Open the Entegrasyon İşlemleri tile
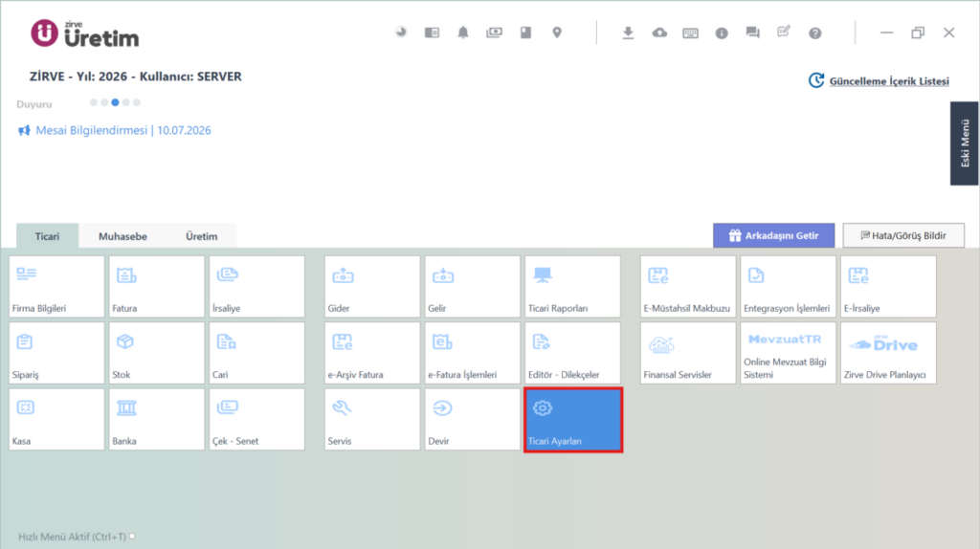Viewport: 980px width, 549px height. pos(789,286)
